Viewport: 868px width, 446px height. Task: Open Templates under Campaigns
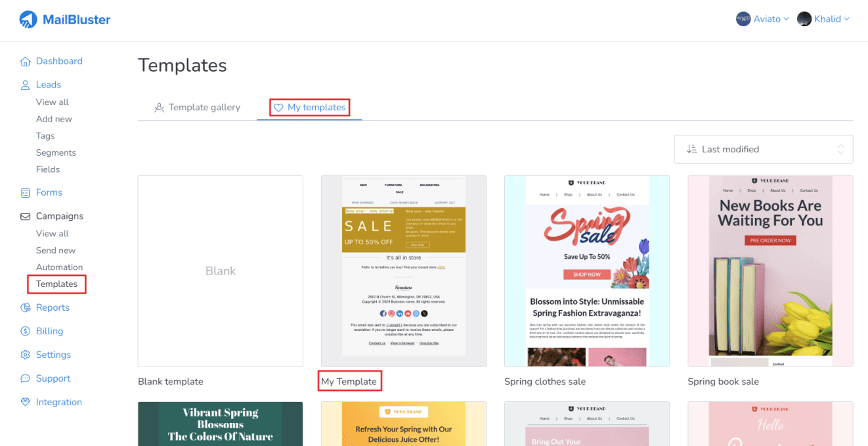tap(56, 284)
